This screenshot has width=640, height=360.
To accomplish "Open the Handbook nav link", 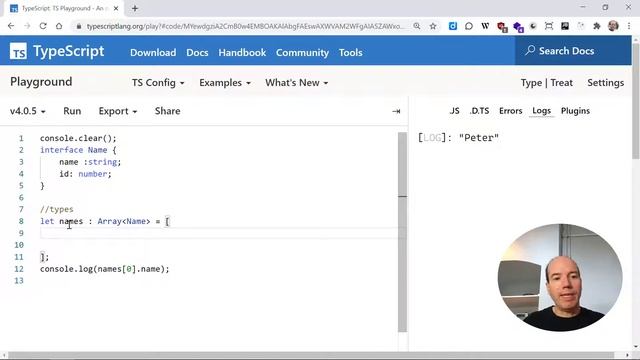I will point(242,53).
